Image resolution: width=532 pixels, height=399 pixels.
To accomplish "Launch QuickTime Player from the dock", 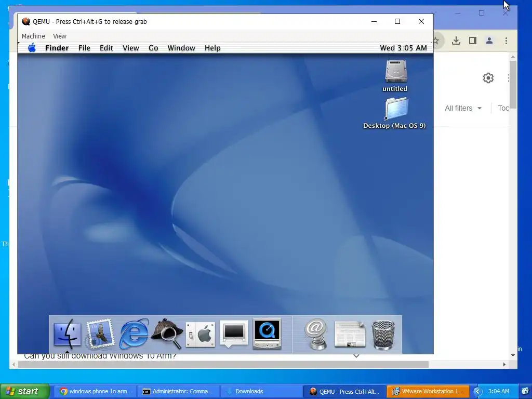I will (267, 334).
